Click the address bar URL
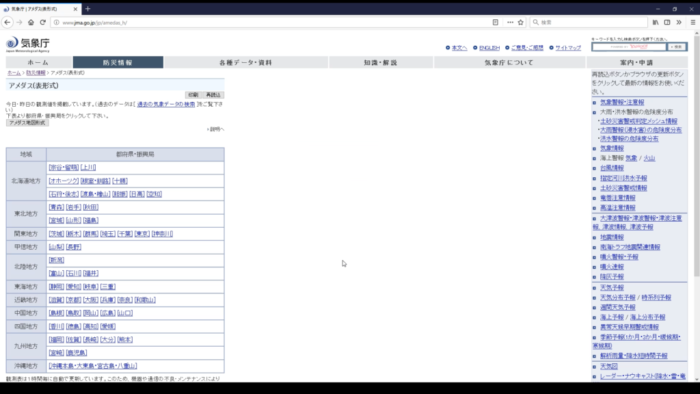700x394 pixels. [x=95, y=23]
